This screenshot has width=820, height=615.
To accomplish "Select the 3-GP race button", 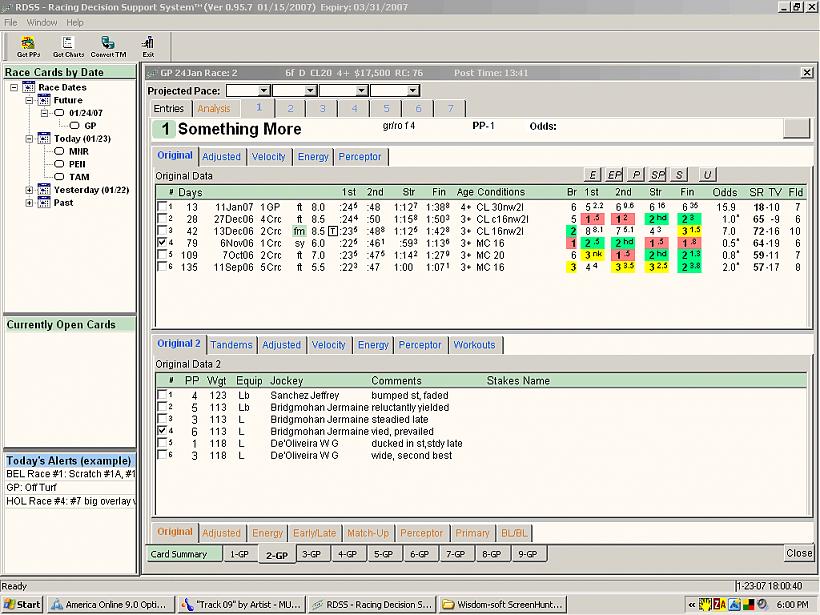I will point(312,554).
